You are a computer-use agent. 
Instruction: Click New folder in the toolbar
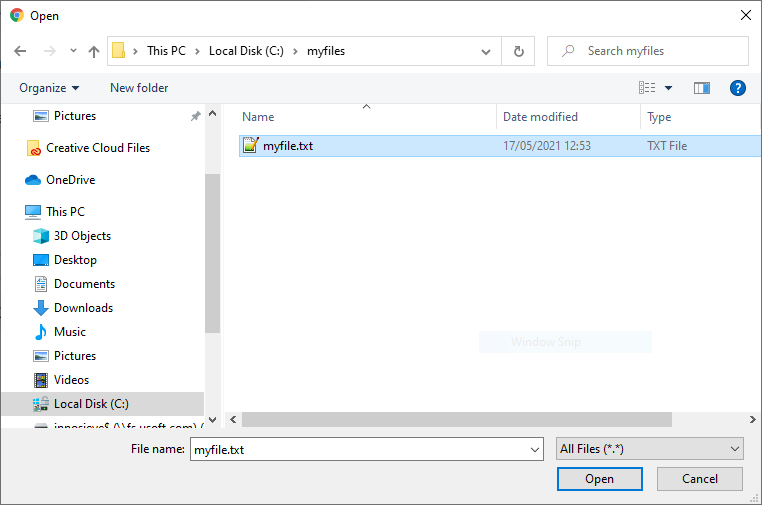pos(139,88)
